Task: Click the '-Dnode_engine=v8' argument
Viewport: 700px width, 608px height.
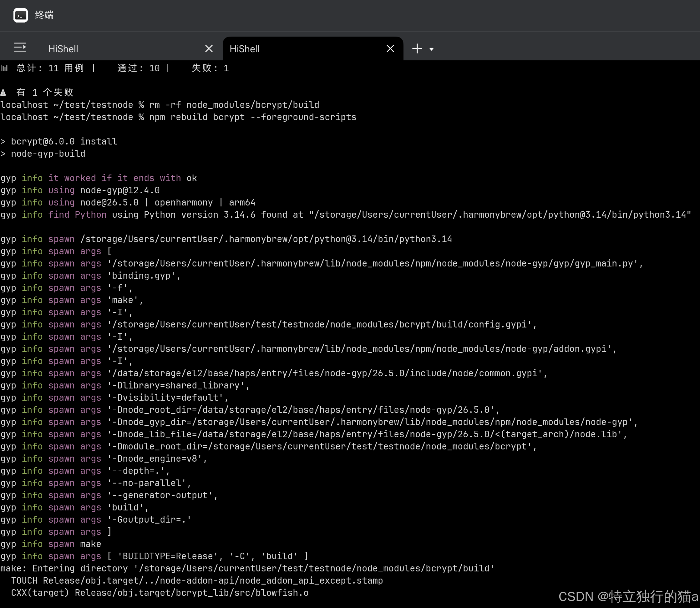Action: (157, 459)
